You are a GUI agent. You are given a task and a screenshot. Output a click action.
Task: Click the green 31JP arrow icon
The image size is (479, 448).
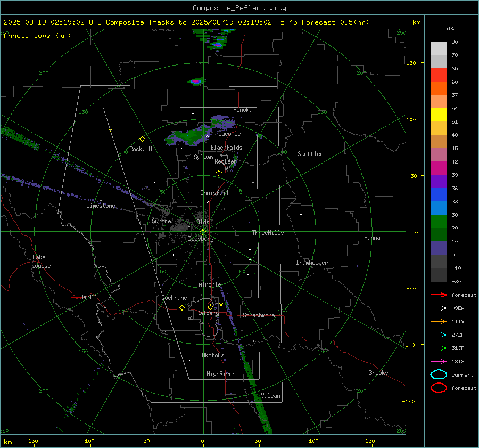click(x=439, y=348)
